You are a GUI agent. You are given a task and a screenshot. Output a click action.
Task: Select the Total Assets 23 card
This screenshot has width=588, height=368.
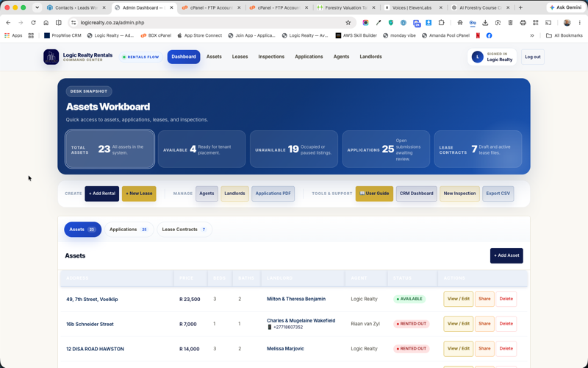coord(110,149)
